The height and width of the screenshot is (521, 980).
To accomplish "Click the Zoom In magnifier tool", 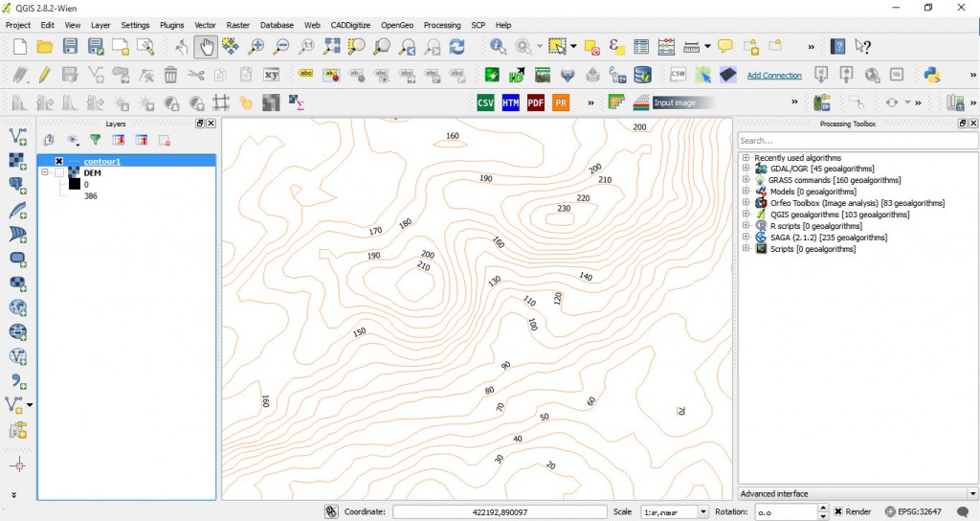I will pyautogui.click(x=256, y=46).
